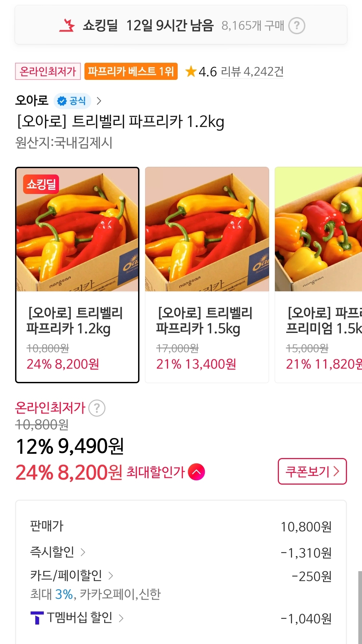Tap the blue verified 공식 badge

[x=72, y=101]
